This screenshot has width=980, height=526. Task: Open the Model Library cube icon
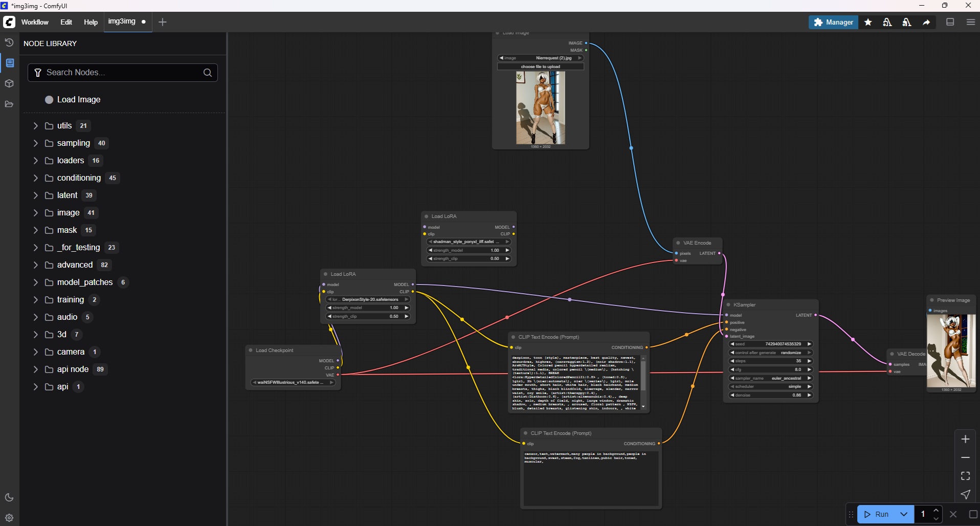coord(9,83)
